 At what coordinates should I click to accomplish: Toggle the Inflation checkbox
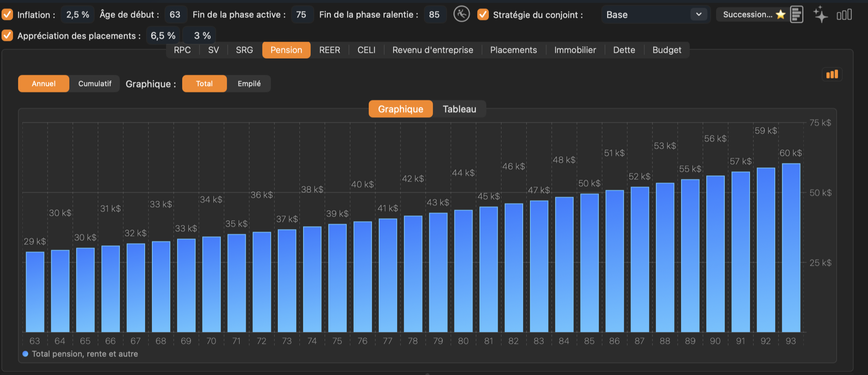[7, 14]
